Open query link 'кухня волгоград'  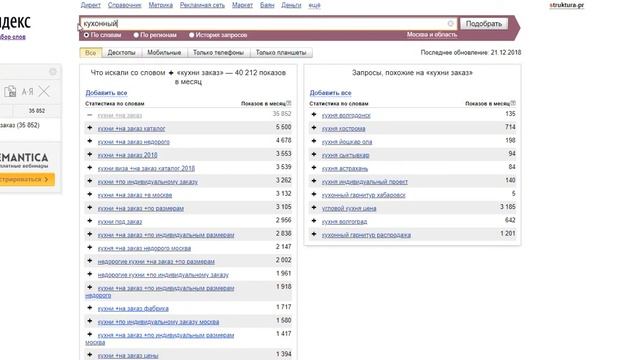(344, 222)
